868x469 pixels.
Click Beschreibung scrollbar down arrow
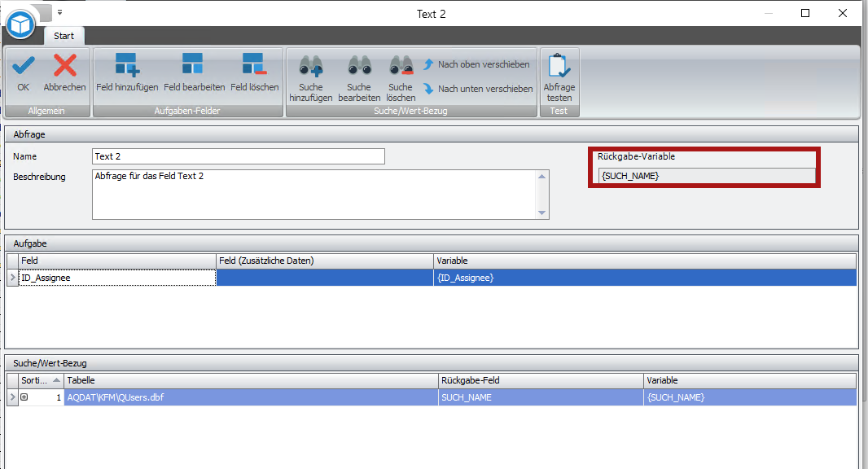pos(542,213)
